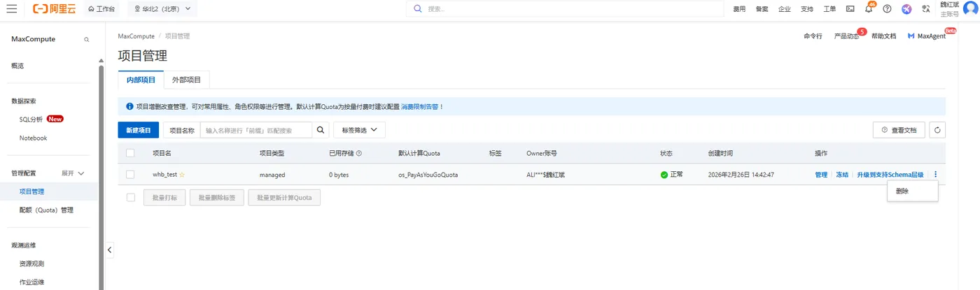980x290 pixels.
Task: Collapse the sidebar with the arrow handle
Action: click(x=109, y=249)
